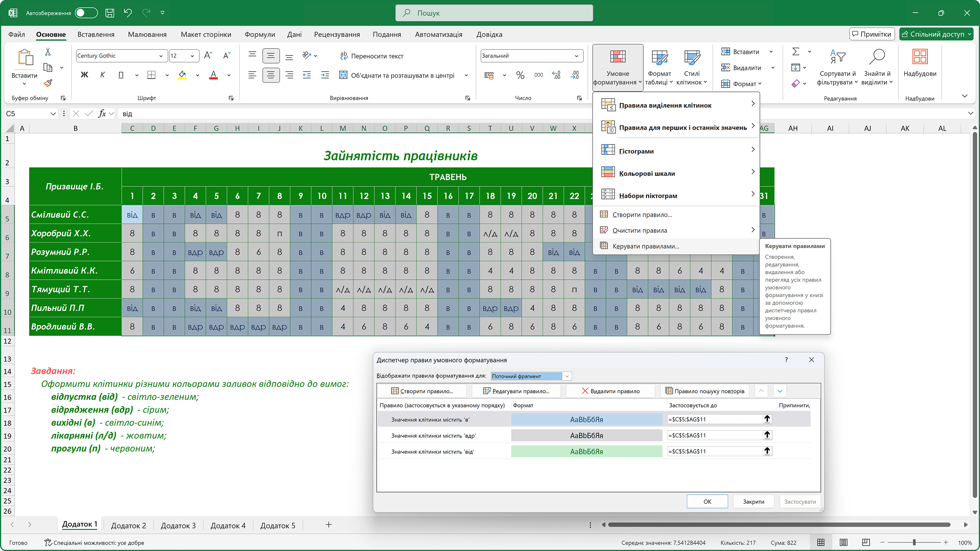Click the Save diskette icon
This screenshot has width=980, height=551.
[x=110, y=13]
